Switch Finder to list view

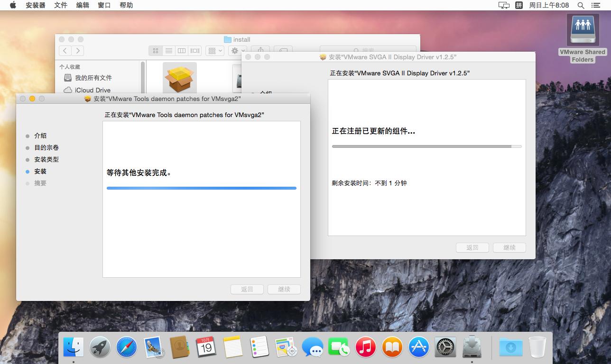pyautogui.click(x=168, y=51)
